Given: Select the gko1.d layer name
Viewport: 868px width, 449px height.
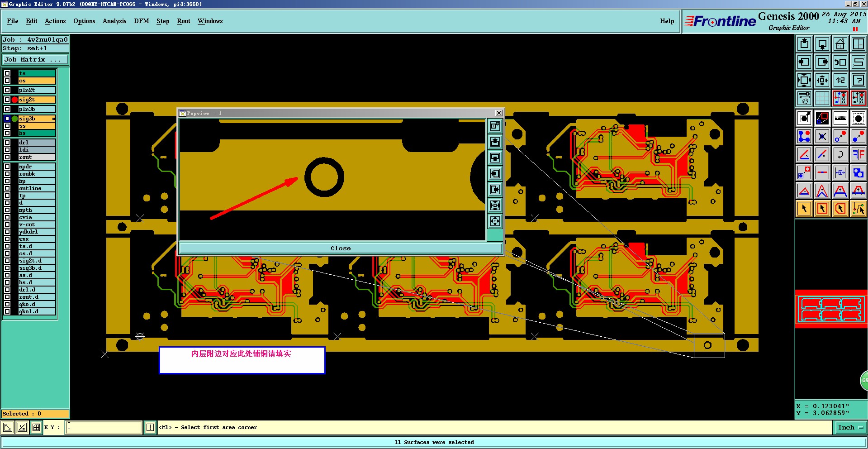Looking at the screenshot, I should [x=37, y=311].
